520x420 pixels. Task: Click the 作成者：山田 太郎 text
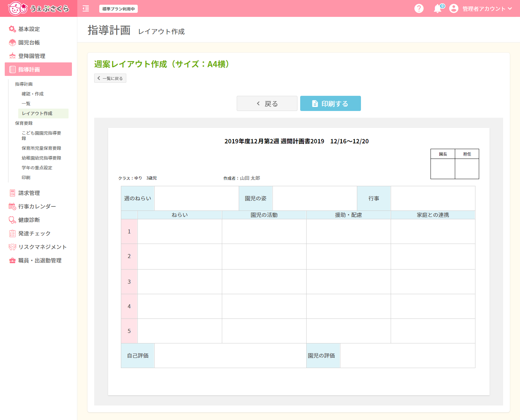pos(242,178)
